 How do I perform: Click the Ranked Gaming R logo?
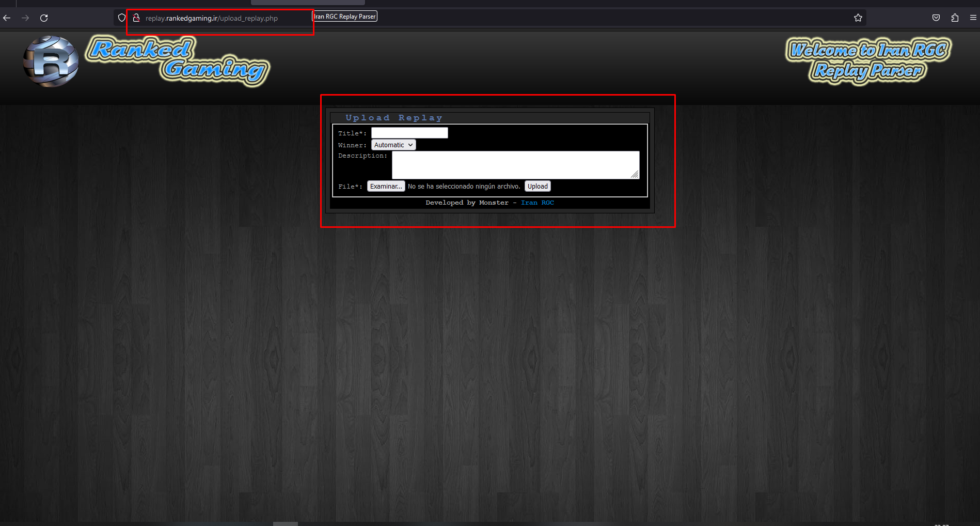click(51, 61)
